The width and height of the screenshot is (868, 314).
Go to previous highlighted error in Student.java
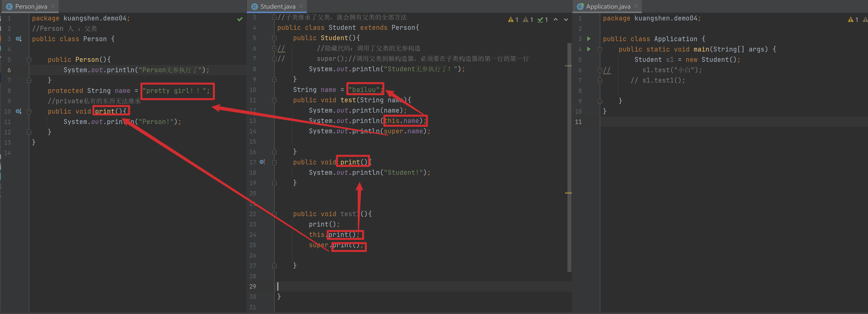[556, 19]
